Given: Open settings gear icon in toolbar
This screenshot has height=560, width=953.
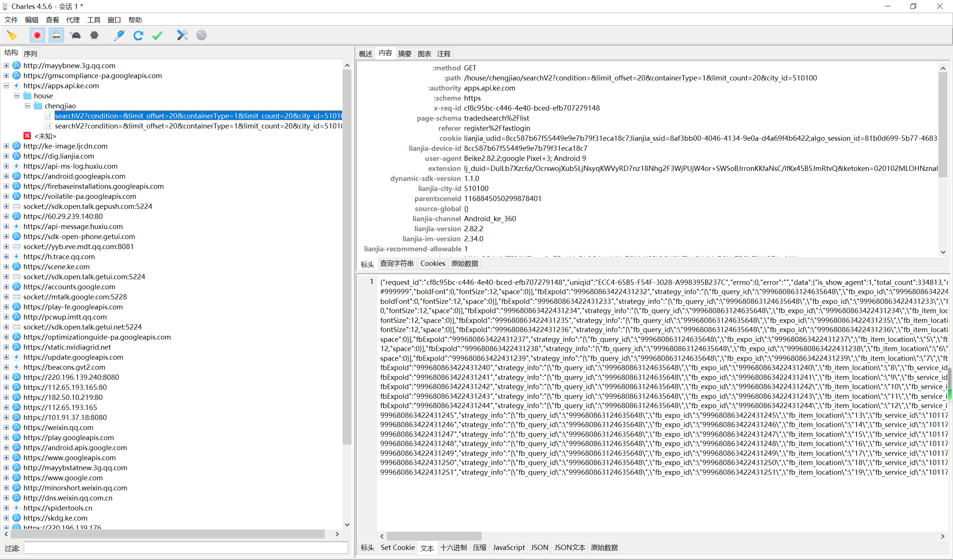Looking at the screenshot, I should [x=201, y=35].
